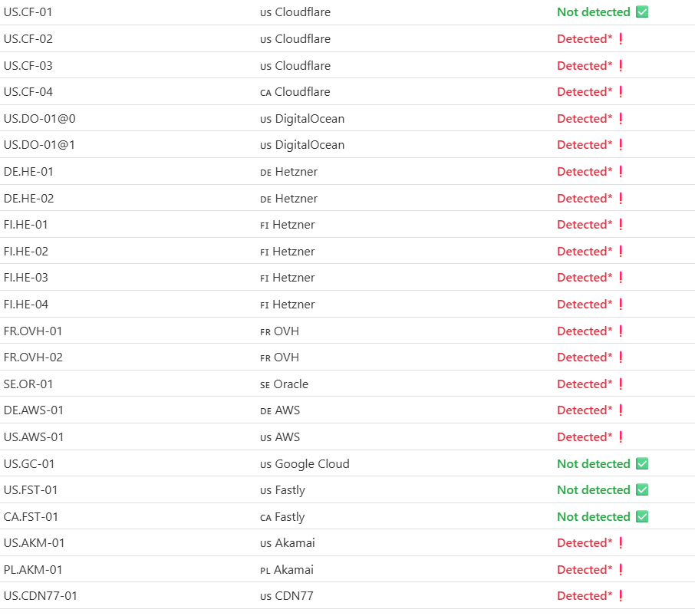
Task: Click red exclamation icon for US.CDN77-01
Action: point(621,595)
